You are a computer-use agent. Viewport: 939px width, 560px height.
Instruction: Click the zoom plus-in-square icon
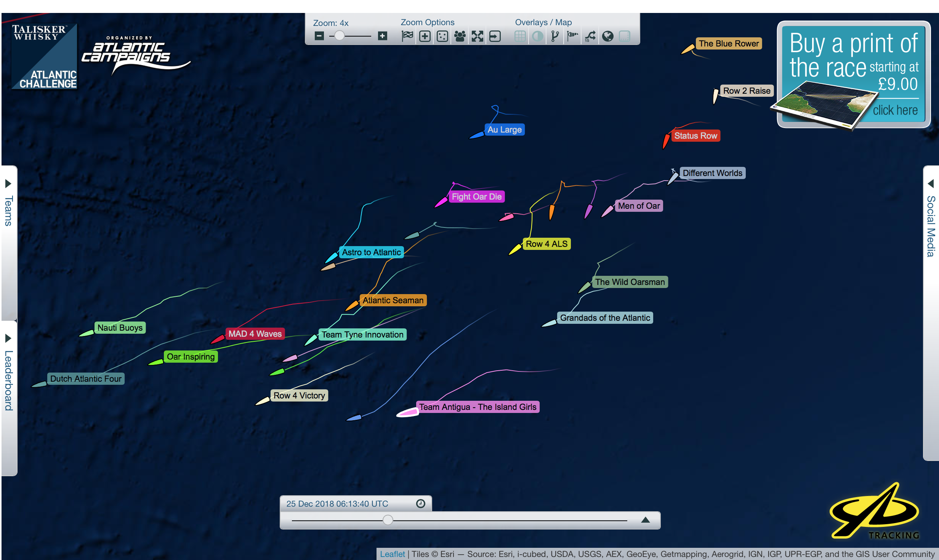pyautogui.click(x=425, y=36)
